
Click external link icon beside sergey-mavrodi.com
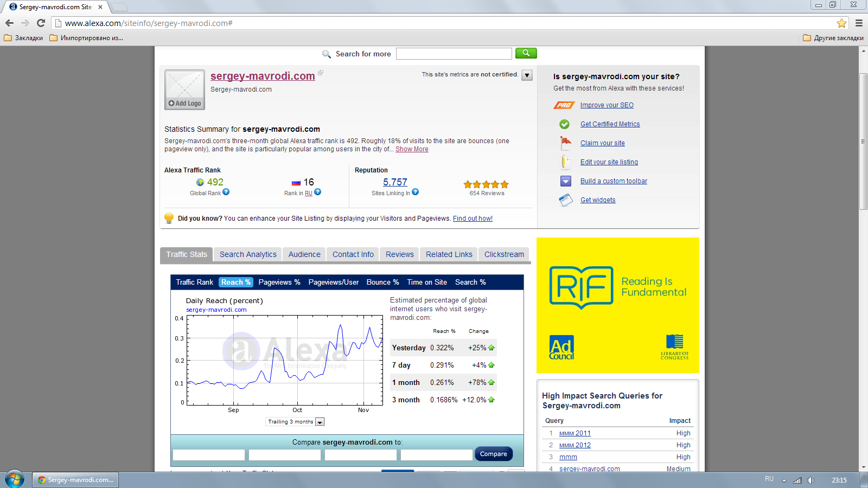321,73
